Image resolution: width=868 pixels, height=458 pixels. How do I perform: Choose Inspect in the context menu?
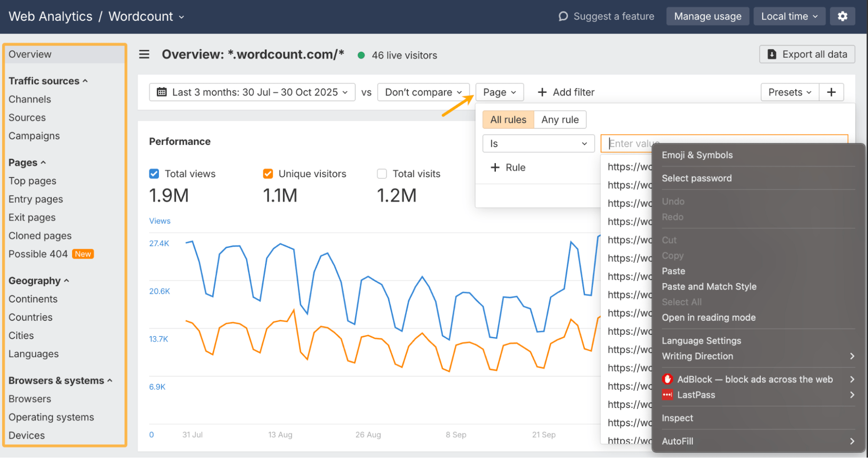[x=677, y=418]
